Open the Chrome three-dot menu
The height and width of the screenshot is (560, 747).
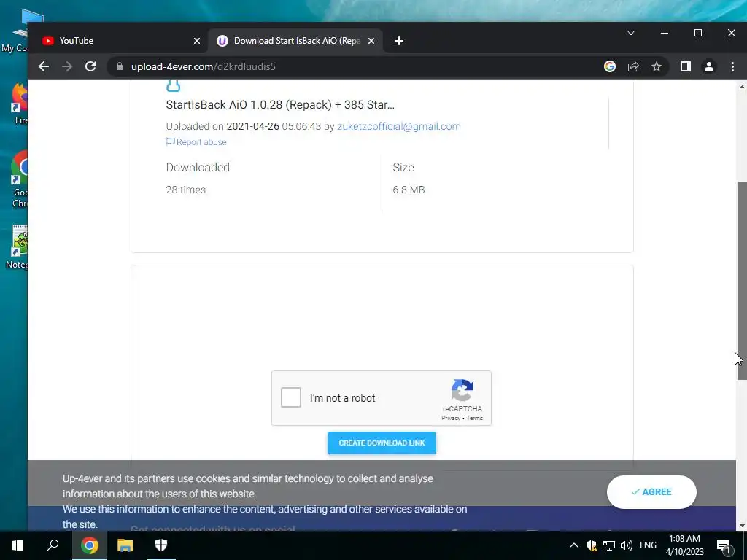tap(732, 66)
